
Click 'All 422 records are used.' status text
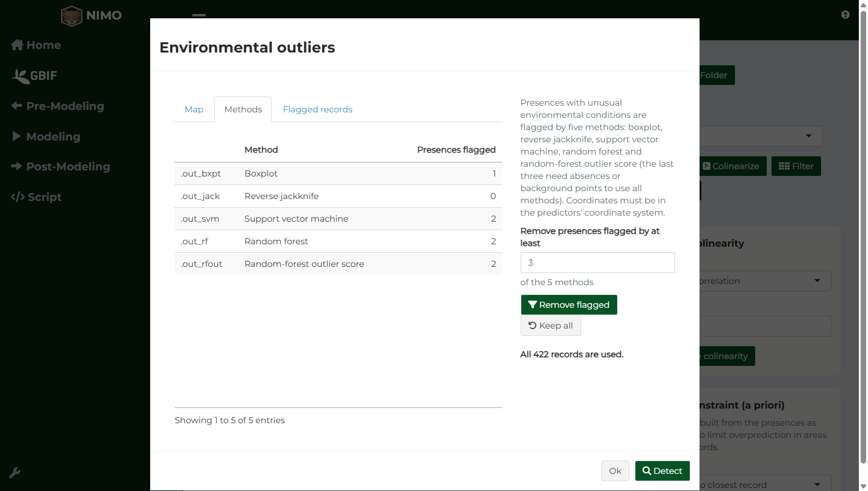coord(572,354)
